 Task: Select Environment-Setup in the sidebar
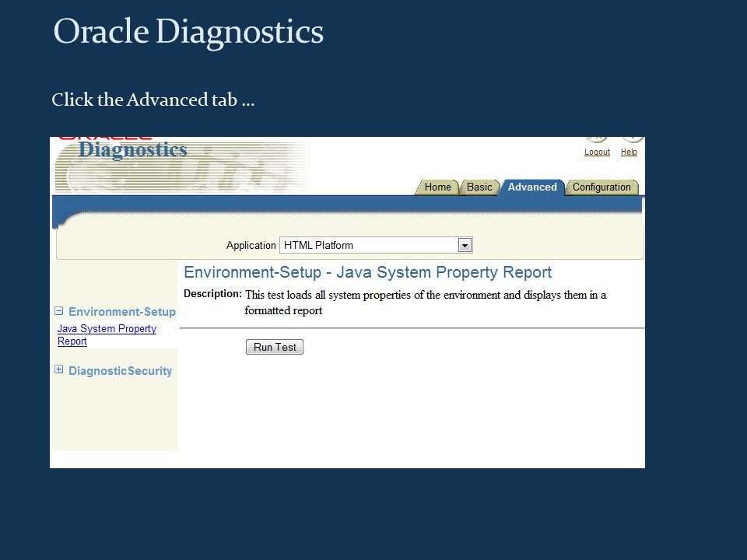tap(122, 311)
